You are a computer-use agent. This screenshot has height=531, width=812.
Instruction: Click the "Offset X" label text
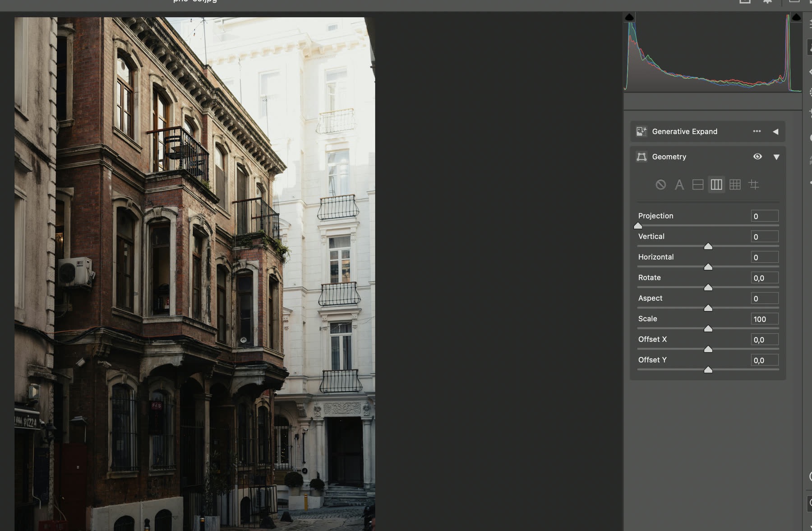(x=652, y=339)
